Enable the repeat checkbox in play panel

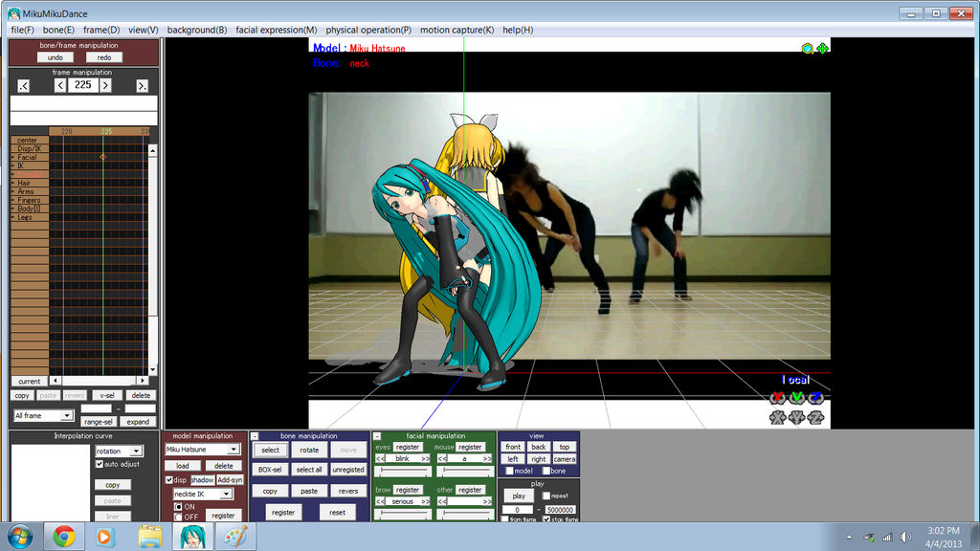tap(546, 496)
